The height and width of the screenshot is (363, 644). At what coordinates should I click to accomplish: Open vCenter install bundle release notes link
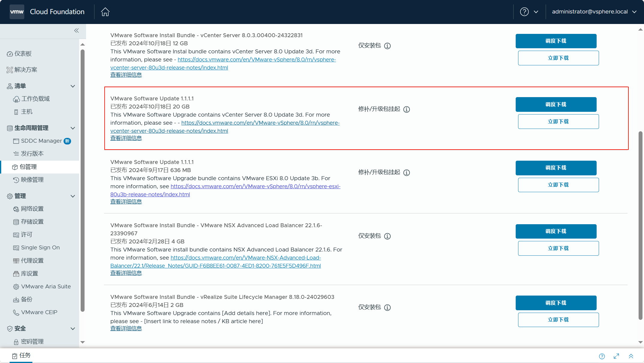point(223,64)
